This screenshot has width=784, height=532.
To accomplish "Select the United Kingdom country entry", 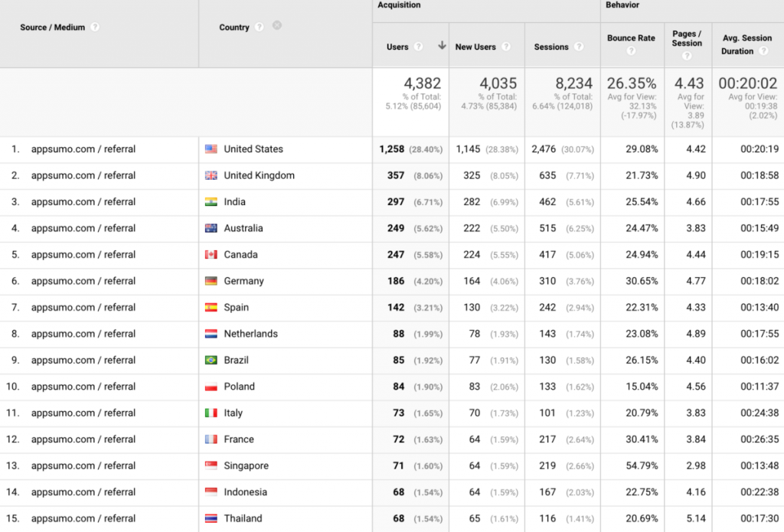I will [259, 175].
